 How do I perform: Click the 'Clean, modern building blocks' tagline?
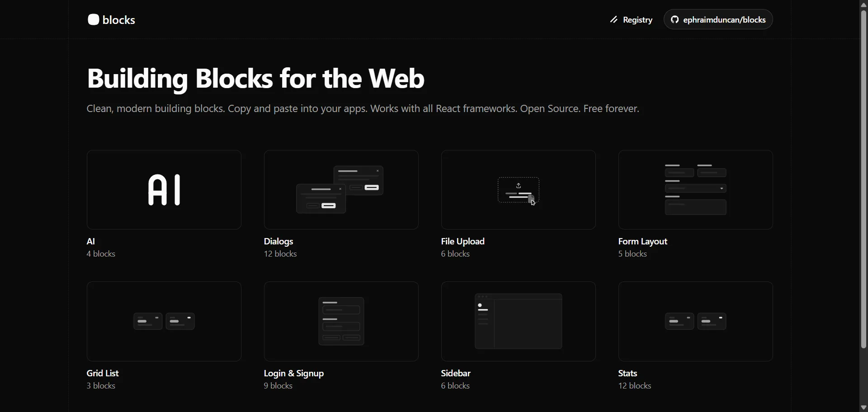[x=363, y=109]
